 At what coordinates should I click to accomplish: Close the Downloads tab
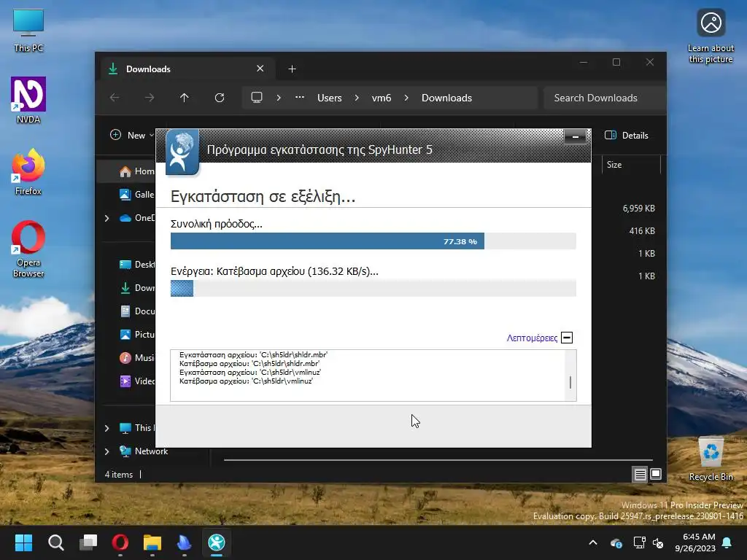click(260, 69)
